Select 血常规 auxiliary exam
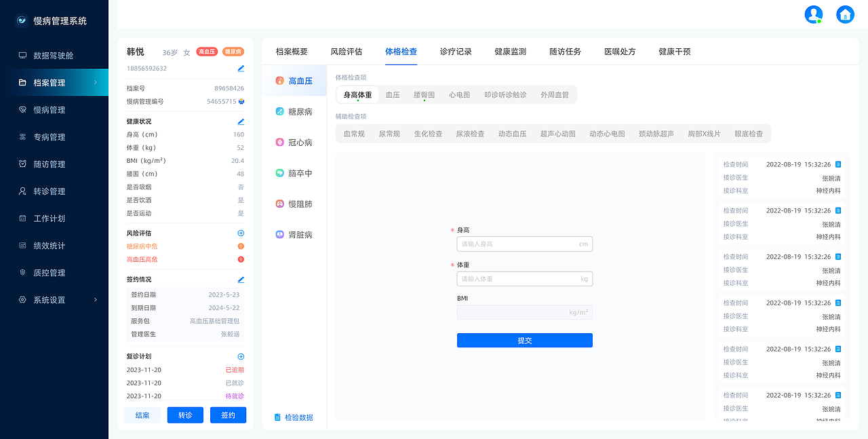The image size is (868, 439). click(354, 134)
